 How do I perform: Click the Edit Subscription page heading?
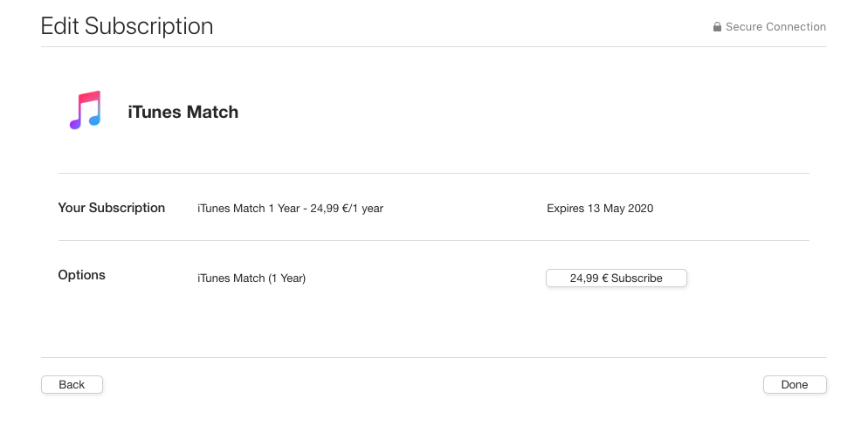click(127, 26)
